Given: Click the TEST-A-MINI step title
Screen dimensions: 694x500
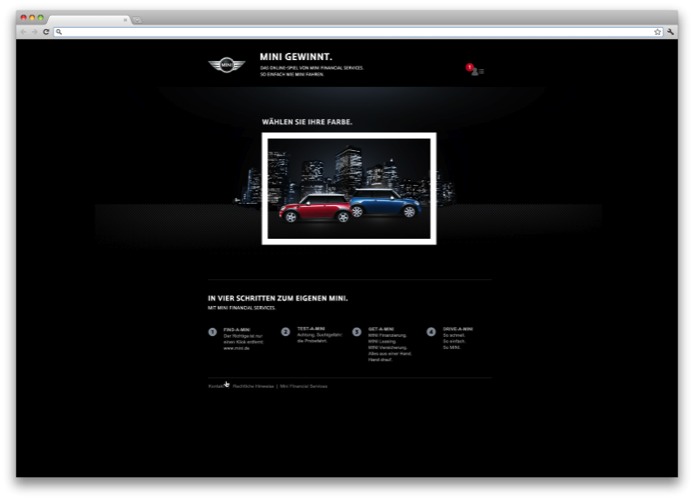Looking at the screenshot, I should click(x=311, y=329).
